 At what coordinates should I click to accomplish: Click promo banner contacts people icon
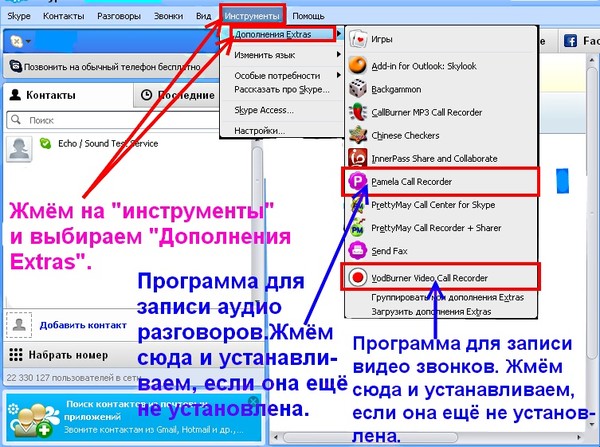tap(33, 420)
